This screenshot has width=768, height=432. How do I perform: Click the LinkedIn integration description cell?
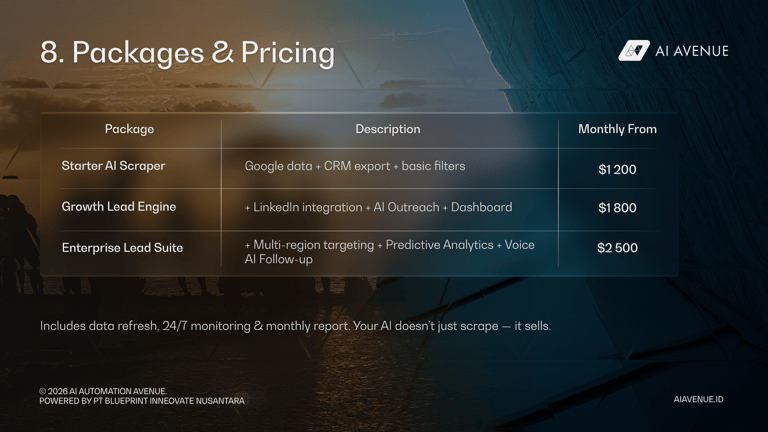pyautogui.click(x=378, y=207)
